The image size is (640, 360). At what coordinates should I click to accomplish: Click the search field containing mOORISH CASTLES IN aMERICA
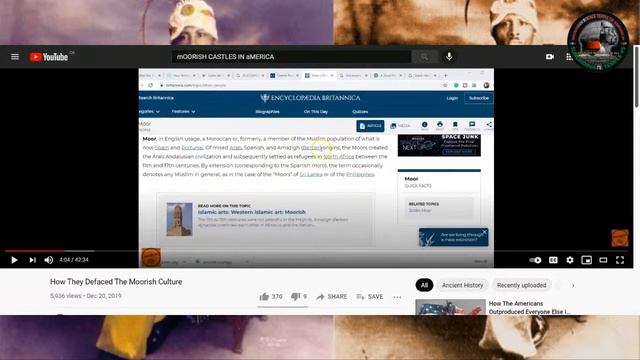pyautogui.click(x=291, y=57)
